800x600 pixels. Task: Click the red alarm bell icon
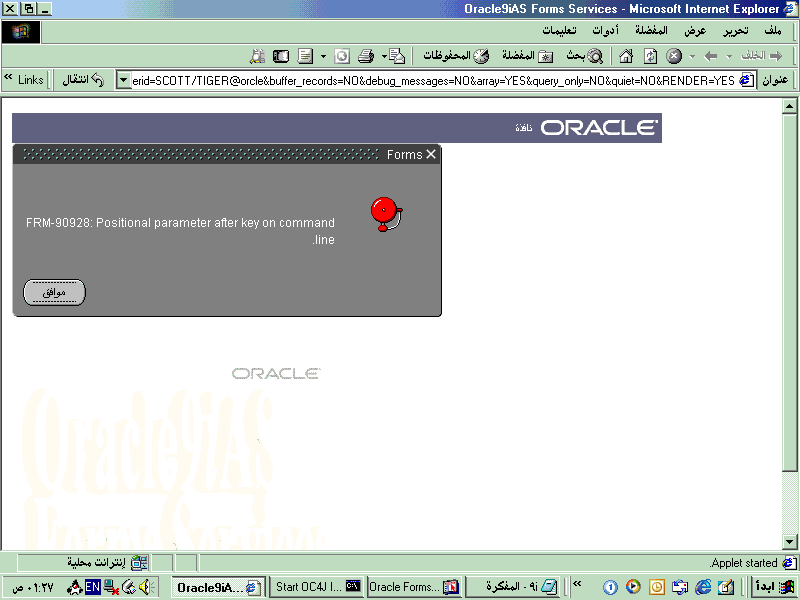[384, 213]
